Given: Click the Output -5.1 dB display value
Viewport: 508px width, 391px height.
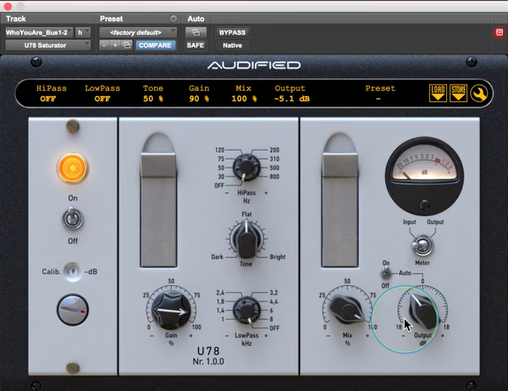Looking at the screenshot, I should click(x=292, y=99).
